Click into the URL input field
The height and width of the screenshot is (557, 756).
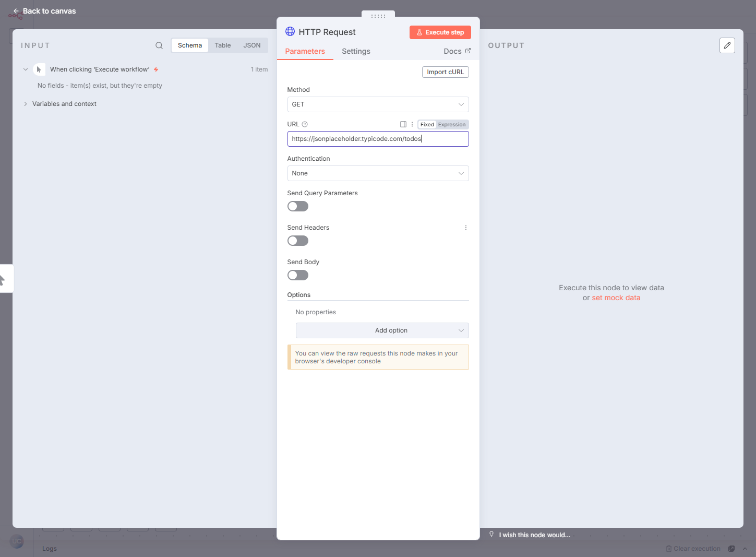click(x=378, y=139)
